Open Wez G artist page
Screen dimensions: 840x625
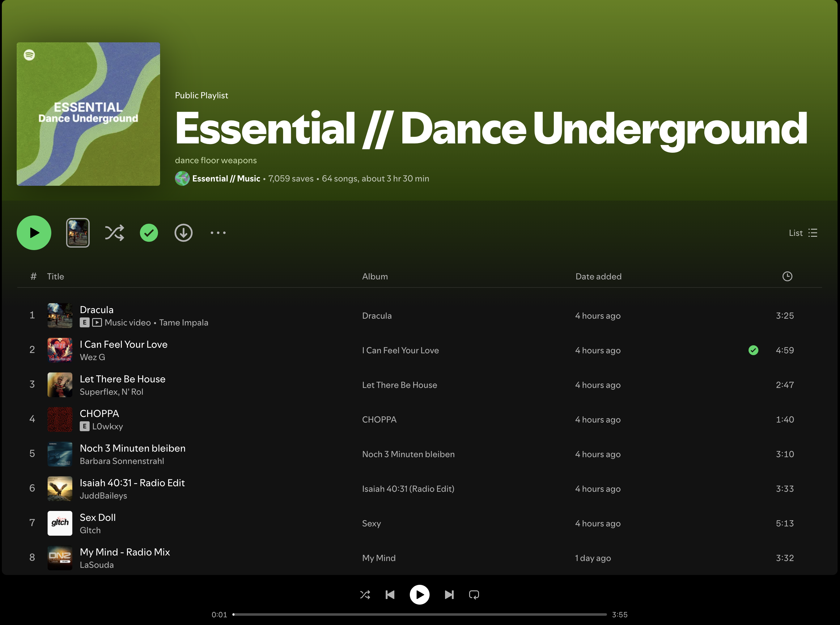92,357
